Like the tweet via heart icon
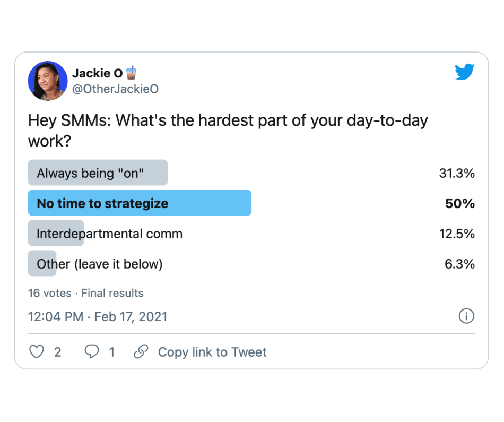 pyautogui.click(x=36, y=352)
